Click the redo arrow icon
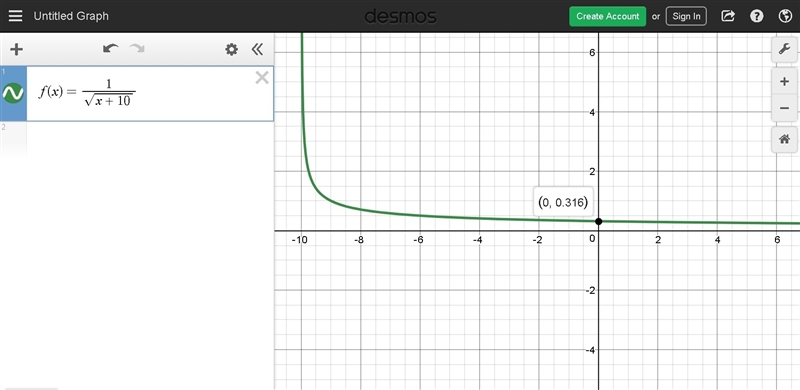The height and width of the screenshot is (390, 800). tap(137, 48)
